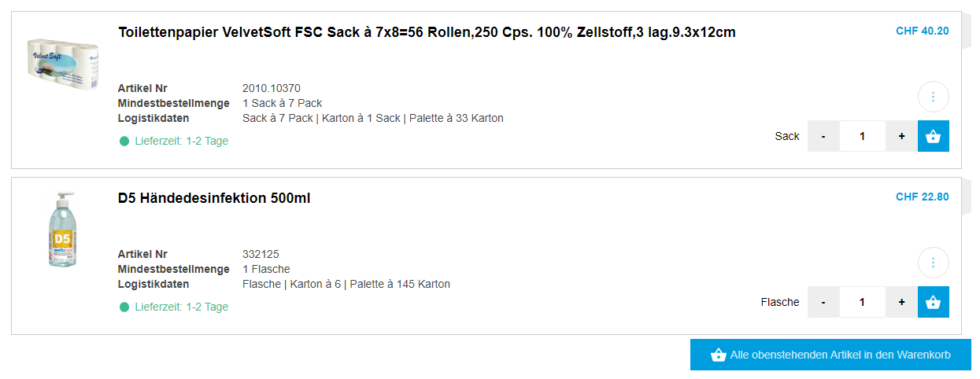The height and width of the screenshot is (379, 980).
Task: Click 'Alle obenstehenden Artikel in den Warenkorb'
Action: click(x=830, y=355)
